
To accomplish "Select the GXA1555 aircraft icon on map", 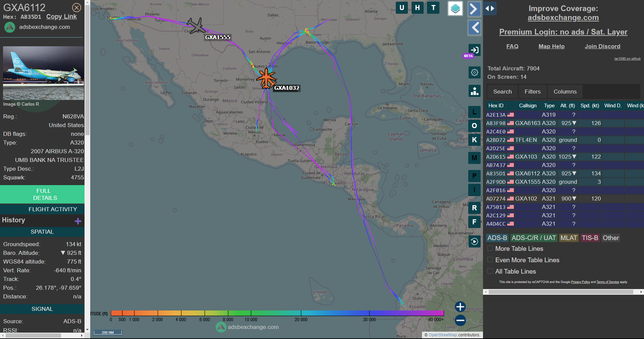I will [196, 25].
